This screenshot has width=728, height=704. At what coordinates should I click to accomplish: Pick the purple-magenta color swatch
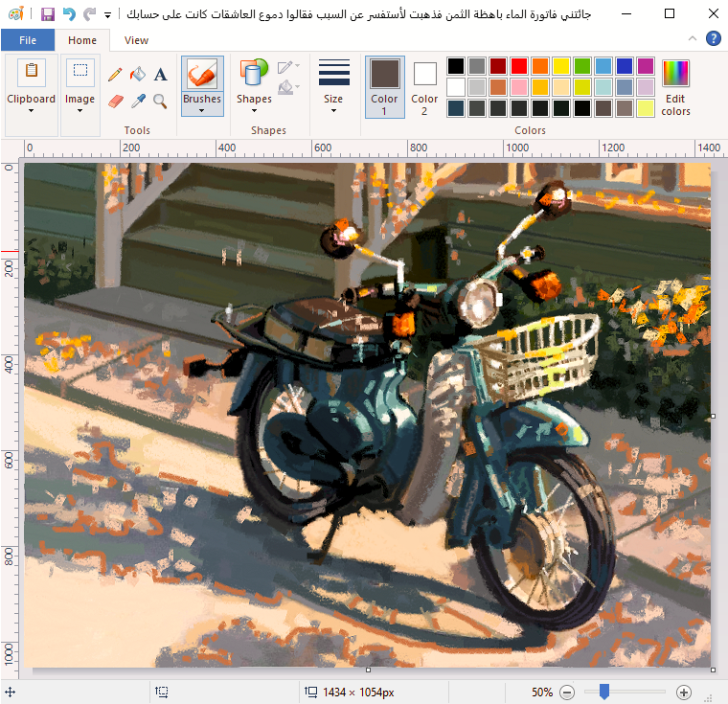click(x=646, y=66)
